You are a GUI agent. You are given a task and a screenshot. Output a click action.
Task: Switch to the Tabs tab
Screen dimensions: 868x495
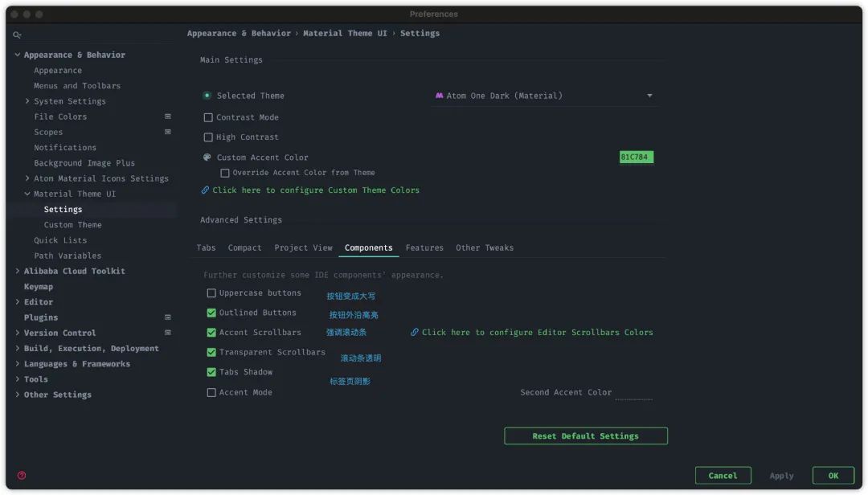tap(206, 247)
